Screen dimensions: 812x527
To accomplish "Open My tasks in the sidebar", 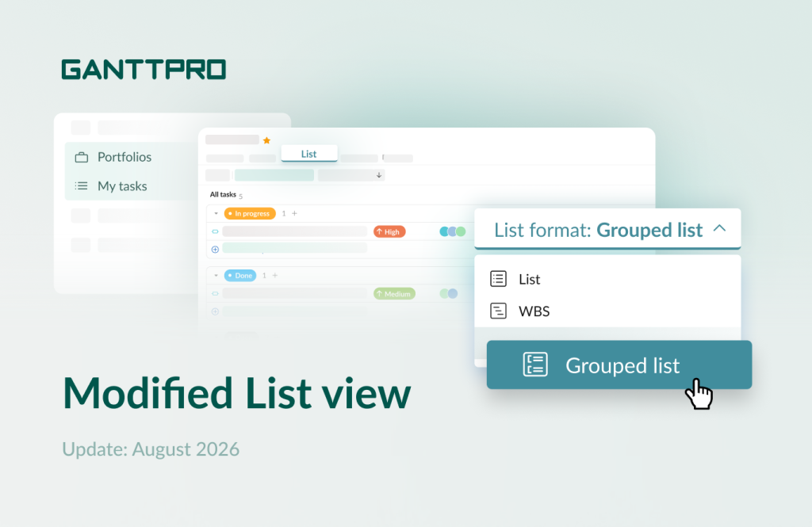I will 122,186.
